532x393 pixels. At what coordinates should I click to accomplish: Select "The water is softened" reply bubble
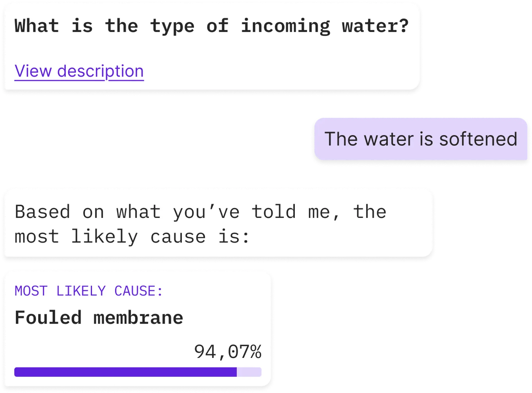[x=420, y=139]
